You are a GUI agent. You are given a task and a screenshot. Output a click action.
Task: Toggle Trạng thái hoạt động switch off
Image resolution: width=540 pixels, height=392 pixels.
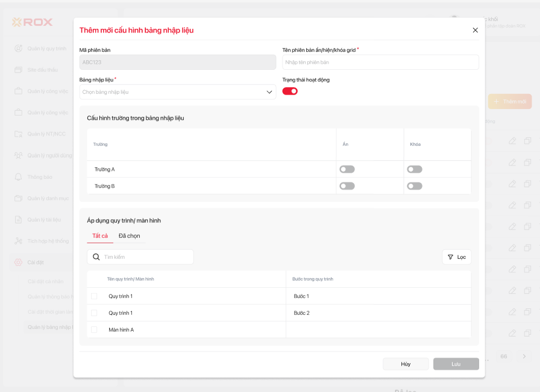[x=290, y=91]
